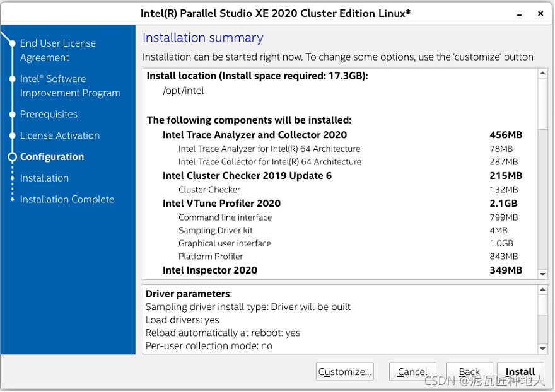Click the up arrow on the summary scrollbar

point(542,72)
